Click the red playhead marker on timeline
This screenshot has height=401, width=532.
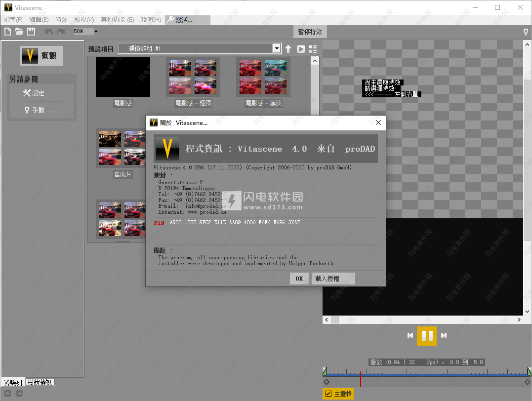361,379
